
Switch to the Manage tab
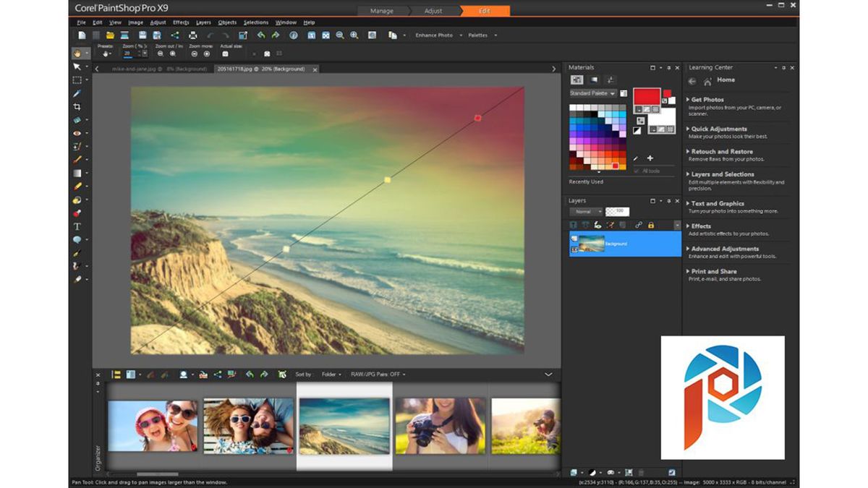(x=381, y=11)
